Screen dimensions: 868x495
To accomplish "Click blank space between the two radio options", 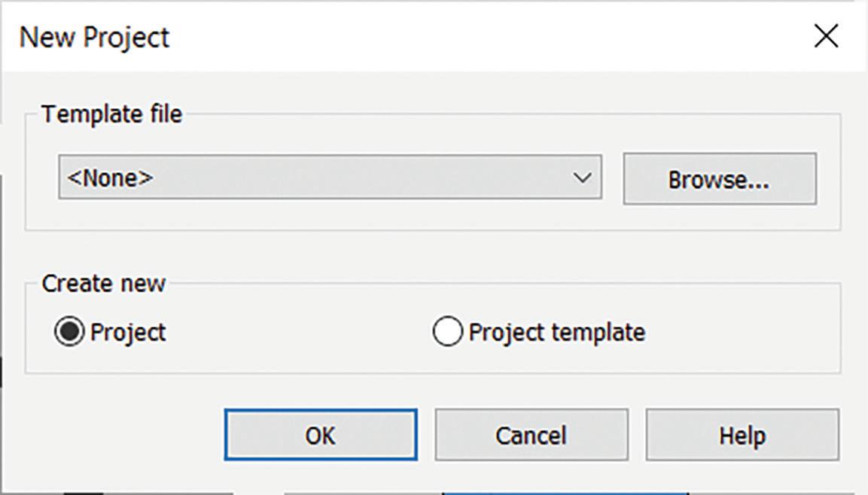I will coord(301,333).
